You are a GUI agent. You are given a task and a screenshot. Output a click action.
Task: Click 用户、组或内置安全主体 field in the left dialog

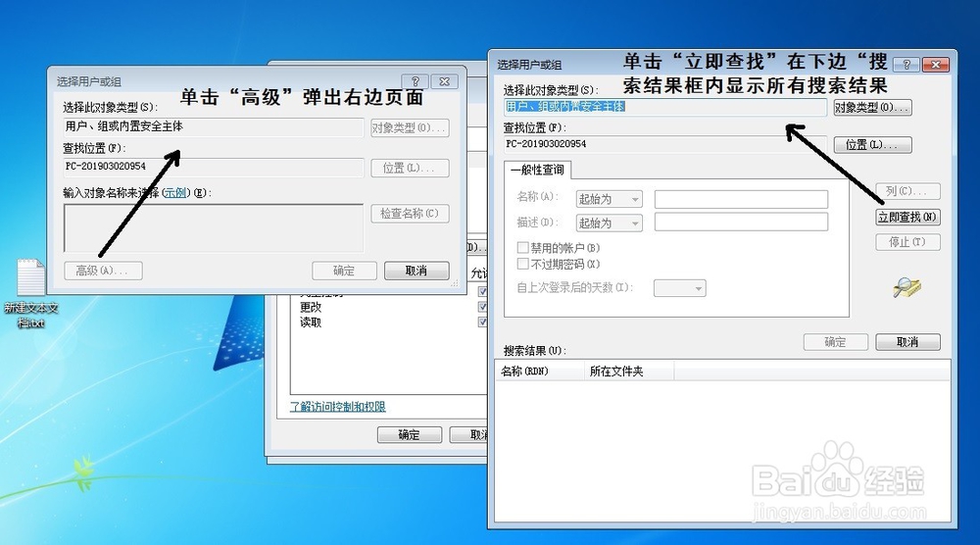pyautogui.click(x=213, y=126)
